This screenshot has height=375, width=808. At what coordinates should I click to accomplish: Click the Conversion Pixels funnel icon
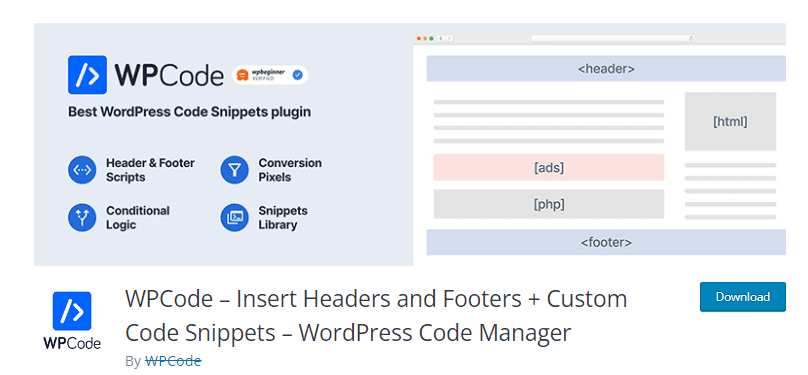[234, 170]
